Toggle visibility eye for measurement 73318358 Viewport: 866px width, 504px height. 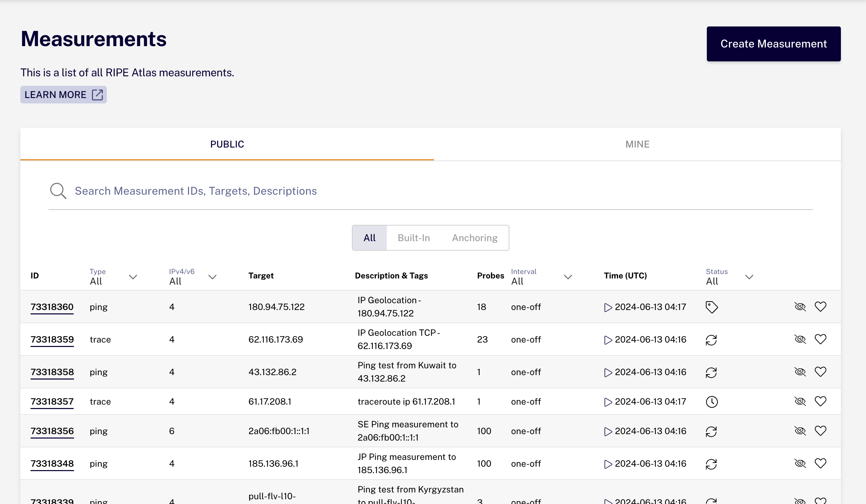(x=801, y=372)
